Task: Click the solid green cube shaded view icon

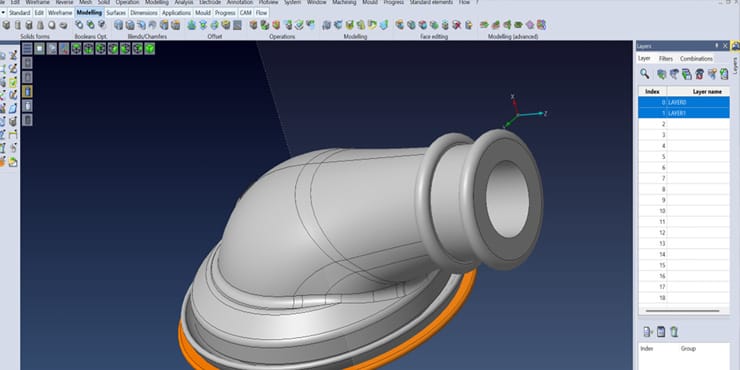Action: [x=150, y=49]
